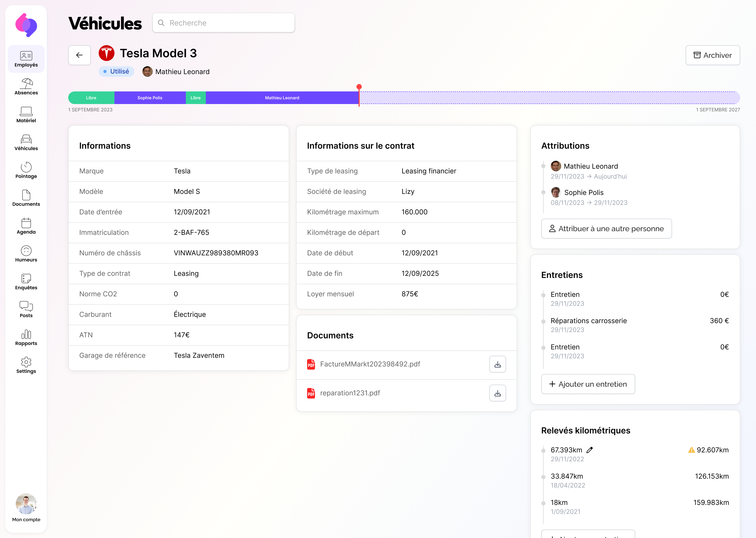View Rapports charts section

[x=26, y=337]
